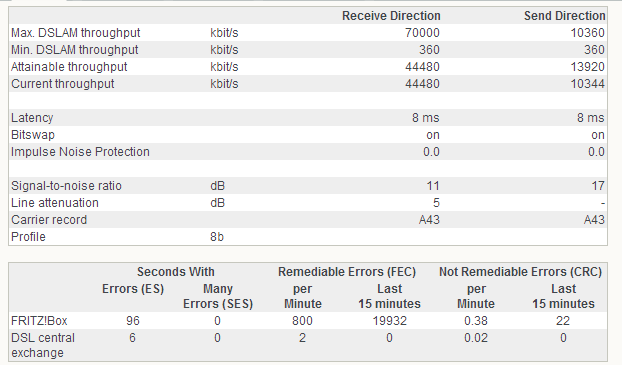Screen dimensions: 622x365
Task: Click the Signal-to-noise ratio label
Action: (66, 186)
